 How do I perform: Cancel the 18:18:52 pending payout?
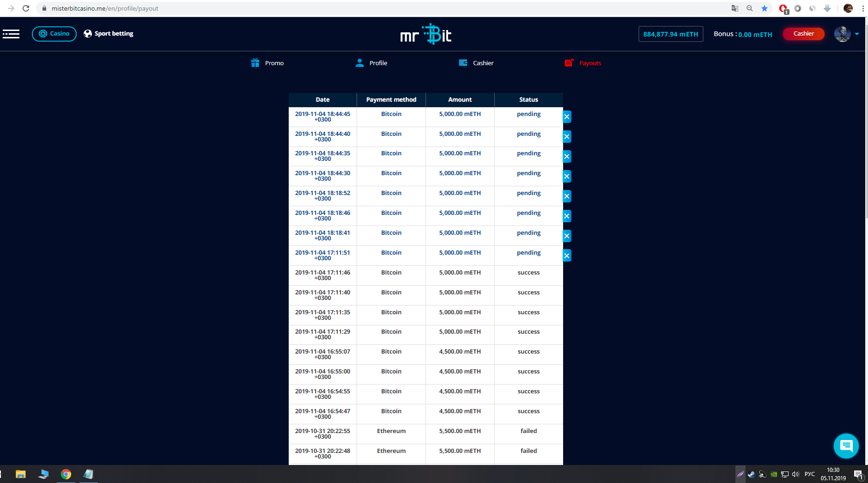click(567, 196)
